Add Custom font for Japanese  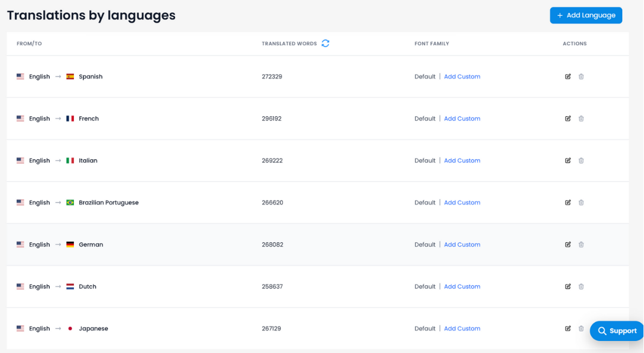coord(462,328)
